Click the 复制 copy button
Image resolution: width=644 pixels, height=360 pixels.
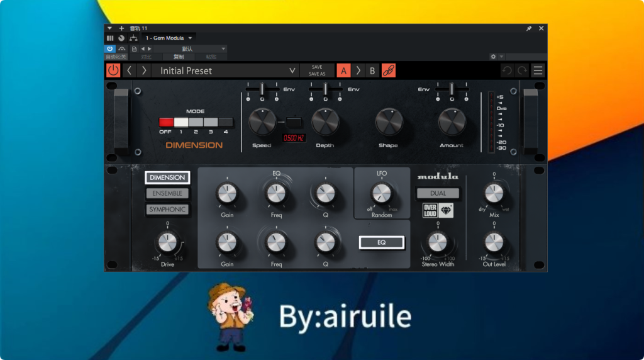(179, 57)
